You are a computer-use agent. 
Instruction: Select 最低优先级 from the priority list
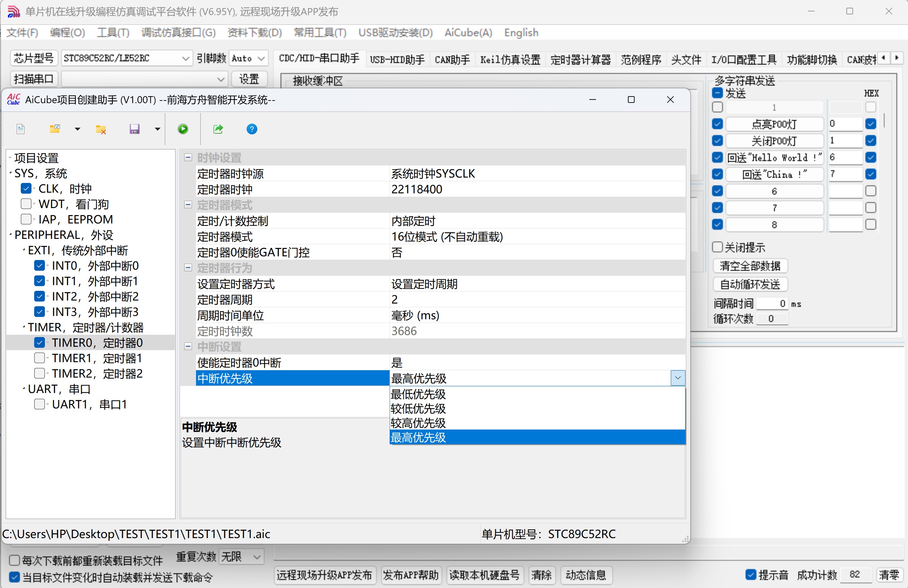click(x=537, y=394)
